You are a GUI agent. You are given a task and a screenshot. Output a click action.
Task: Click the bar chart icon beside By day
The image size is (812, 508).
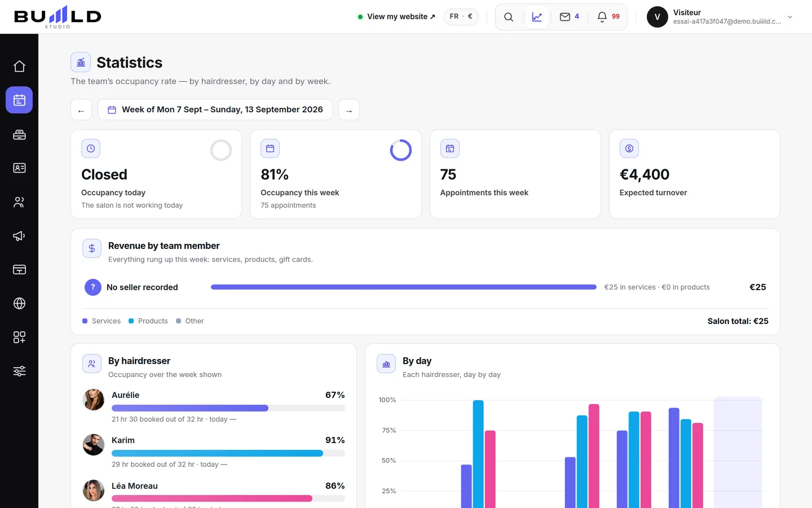[386, 364]
